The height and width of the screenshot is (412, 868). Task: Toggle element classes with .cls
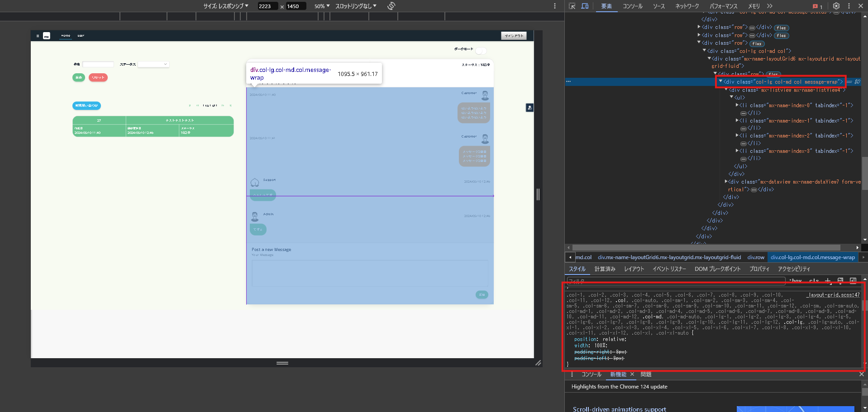[814, 280]
